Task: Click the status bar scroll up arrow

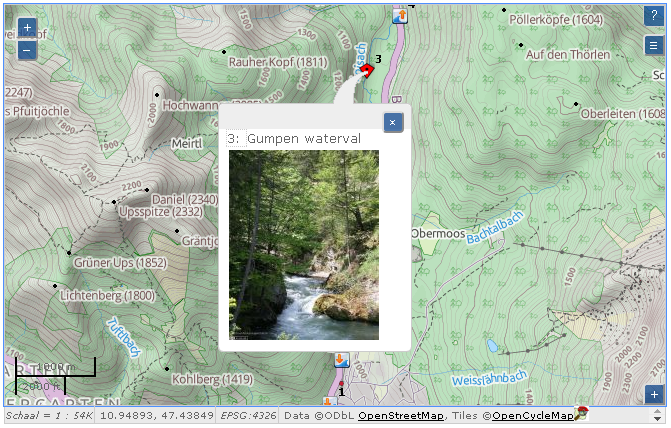Action: [x=657, y=412]
